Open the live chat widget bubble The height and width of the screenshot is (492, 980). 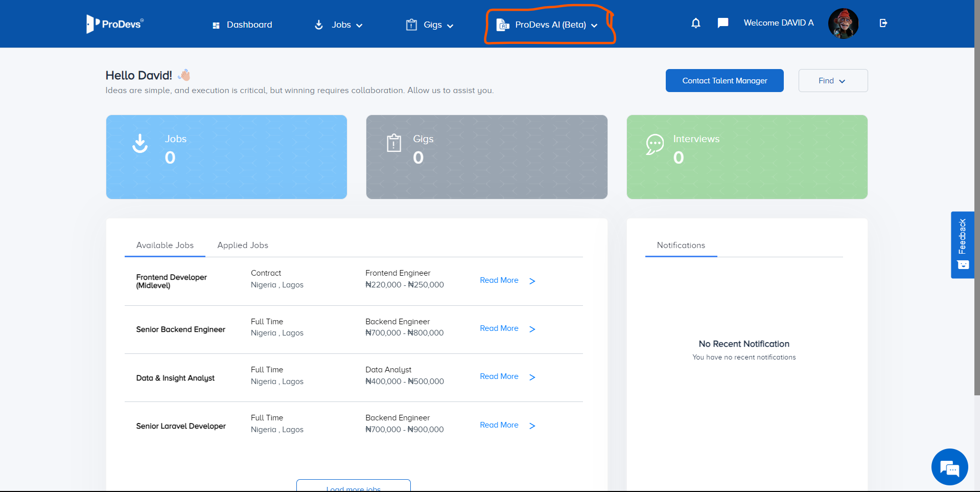coord(949,467)
